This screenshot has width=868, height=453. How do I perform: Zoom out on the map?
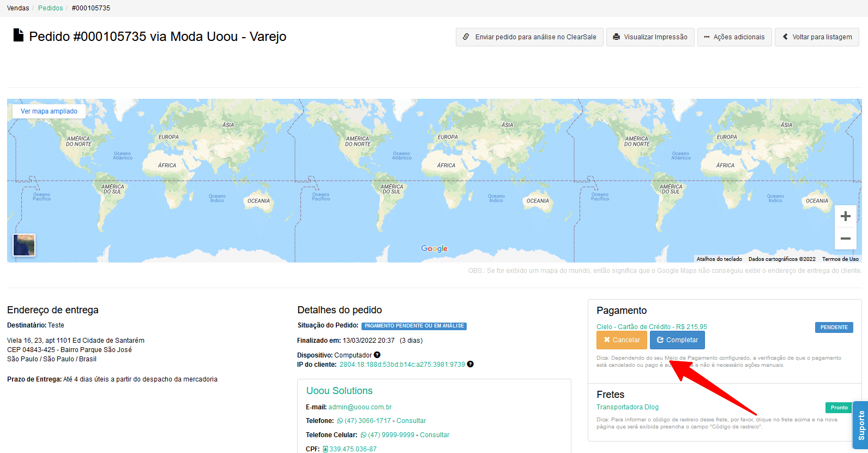click(x=845, y=239)
